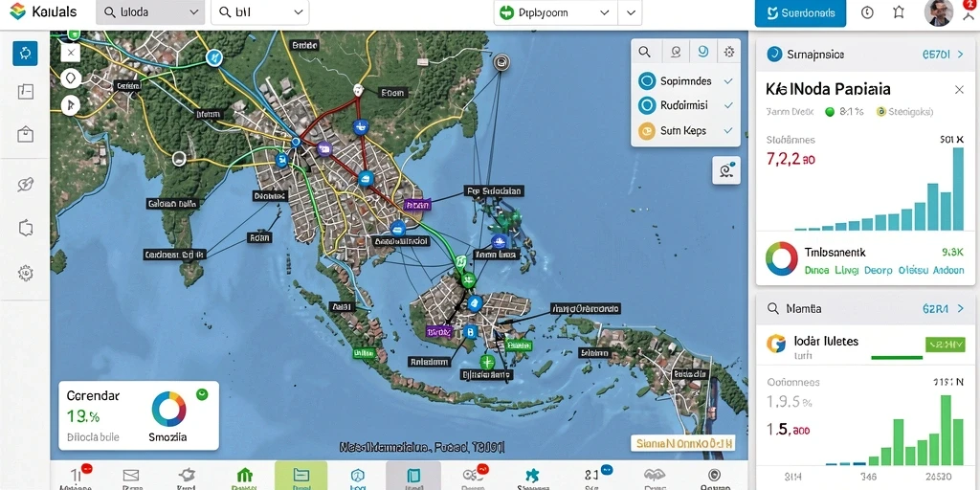This screenshot has height=490, width=980.
Task: Click the Suerdoneds button
Action: 800,12
